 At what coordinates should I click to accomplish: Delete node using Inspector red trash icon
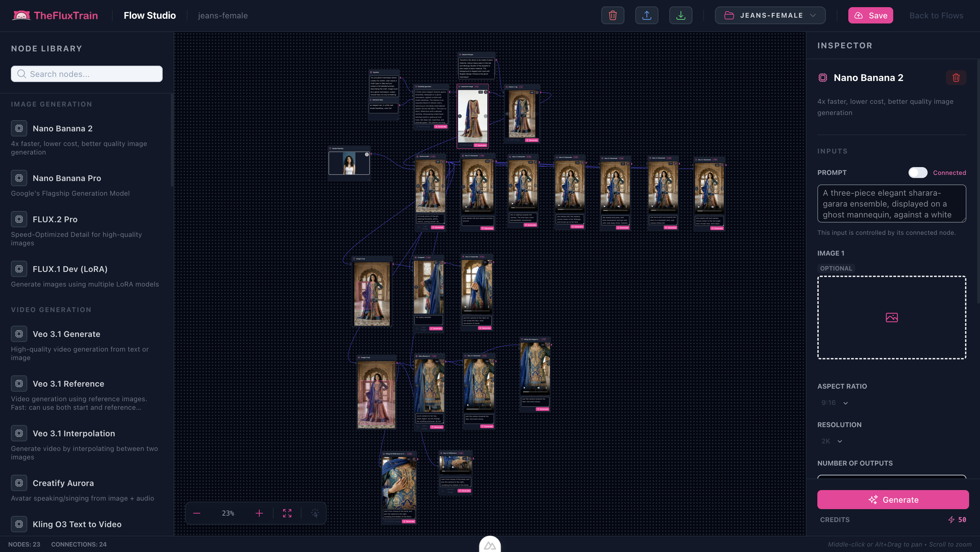[x=956, y=78]
